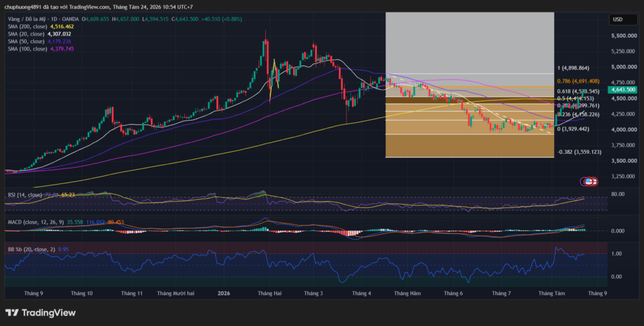Click the Tháng 11 label on time axis
This screenshot has height=326, width=644.
pos(131,293)
